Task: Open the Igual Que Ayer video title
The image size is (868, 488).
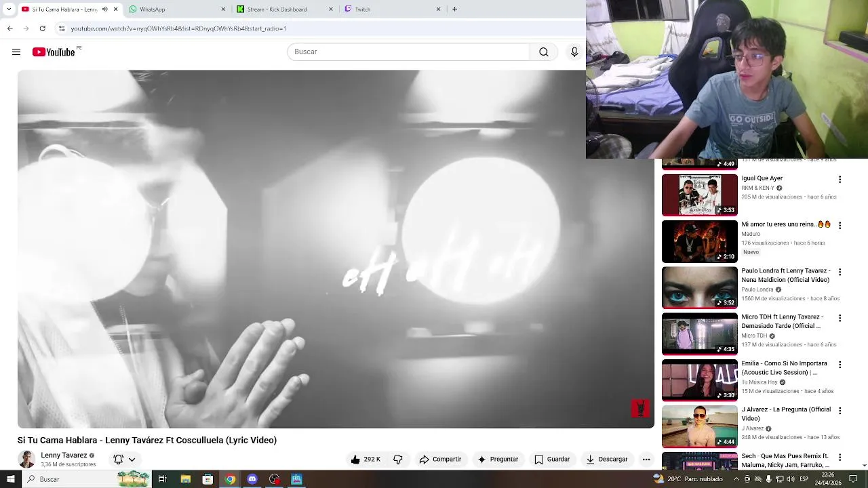Action: (762, 178)
